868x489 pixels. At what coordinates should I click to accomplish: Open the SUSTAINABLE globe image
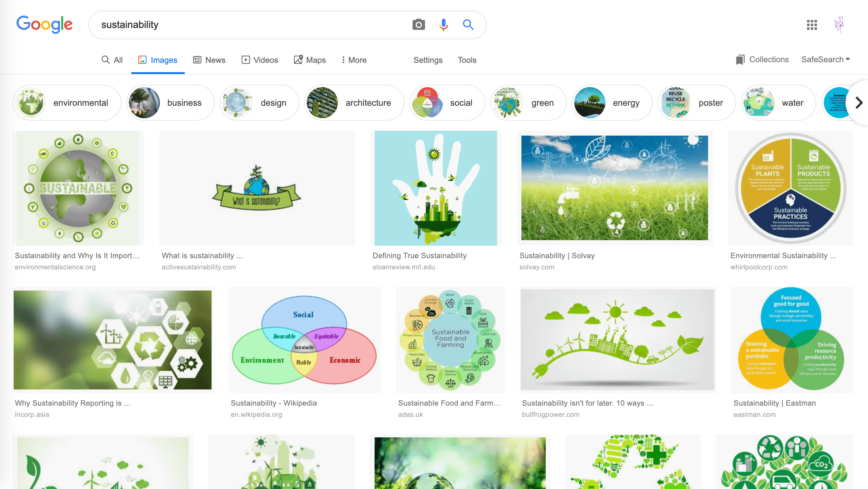78,188
